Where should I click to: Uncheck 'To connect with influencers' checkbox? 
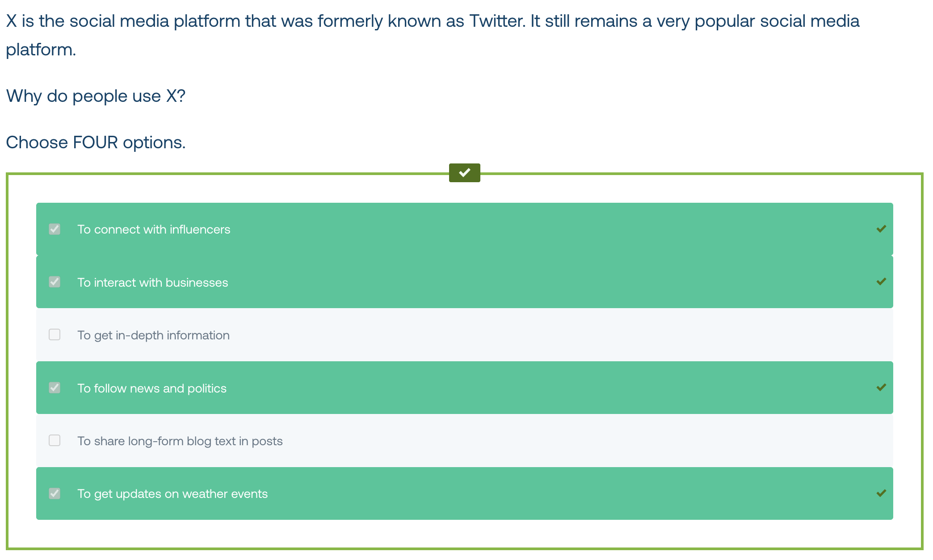(55, 229)
